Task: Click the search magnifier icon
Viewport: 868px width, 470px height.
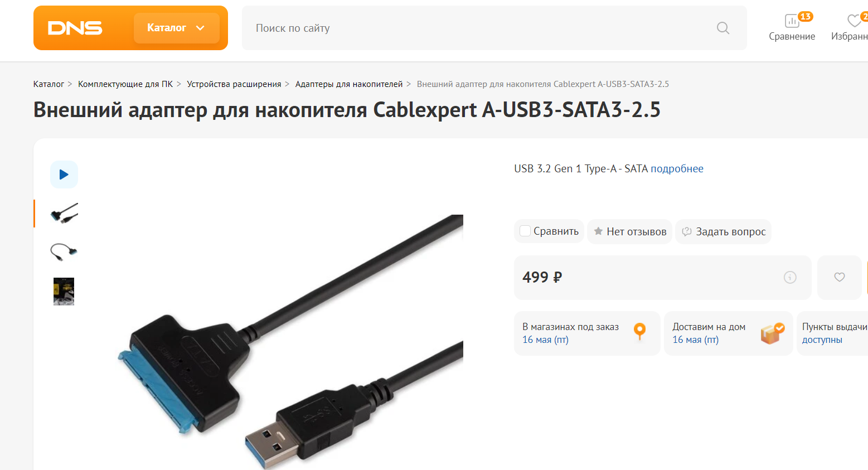Action: 723,28
